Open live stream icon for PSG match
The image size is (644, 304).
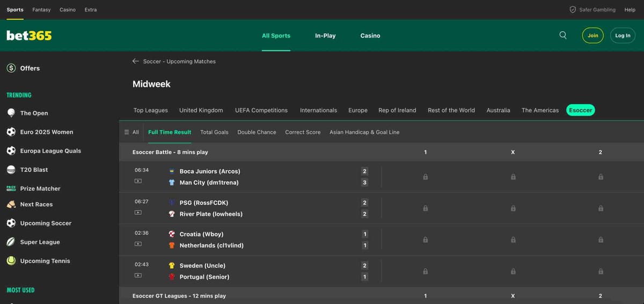pyautogui.click(x=138, y=213)
